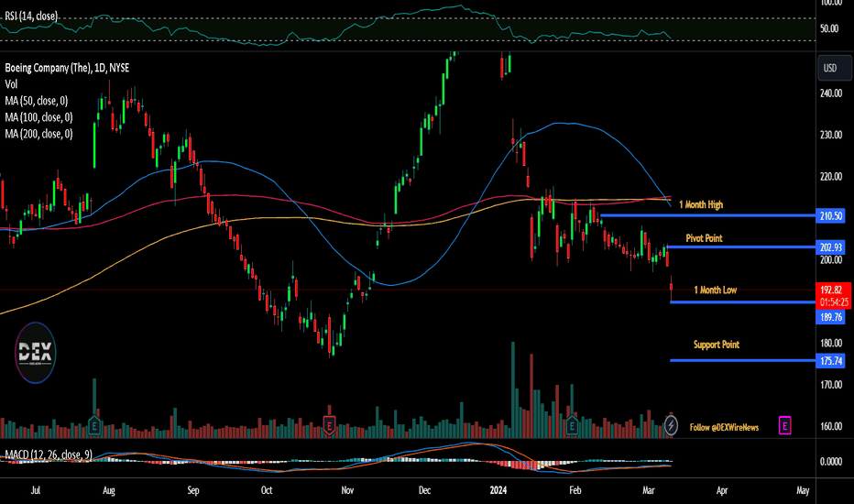
Task: Select the MA (200, close, 0) indicator
Action: [38, 134]
